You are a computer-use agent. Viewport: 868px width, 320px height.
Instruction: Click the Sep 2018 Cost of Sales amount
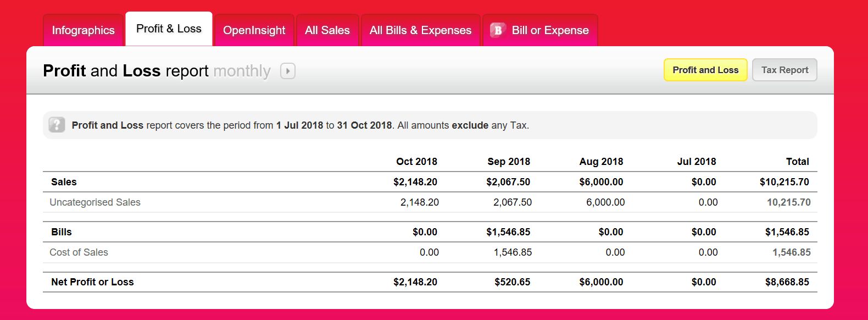tap(513, 252)
